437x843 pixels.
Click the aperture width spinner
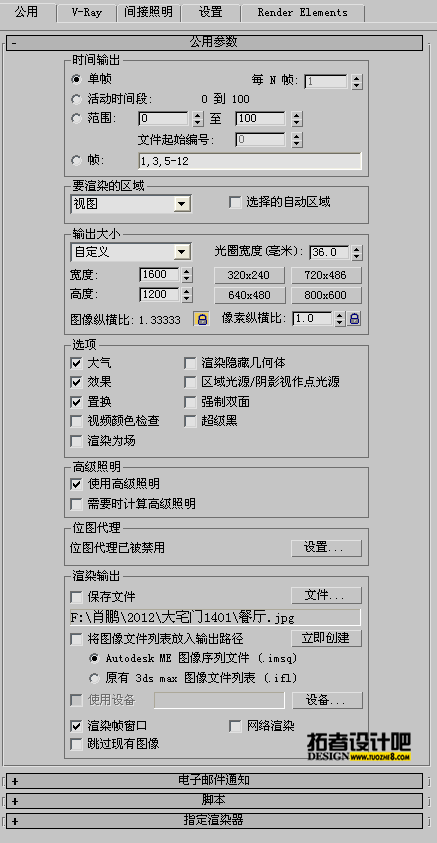357,252
